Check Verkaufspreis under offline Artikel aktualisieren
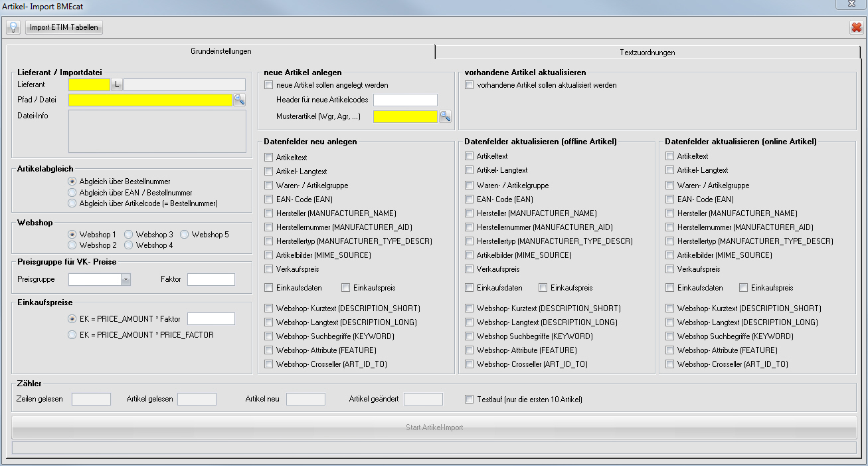868x466 pixels. (x=470, y=269)
